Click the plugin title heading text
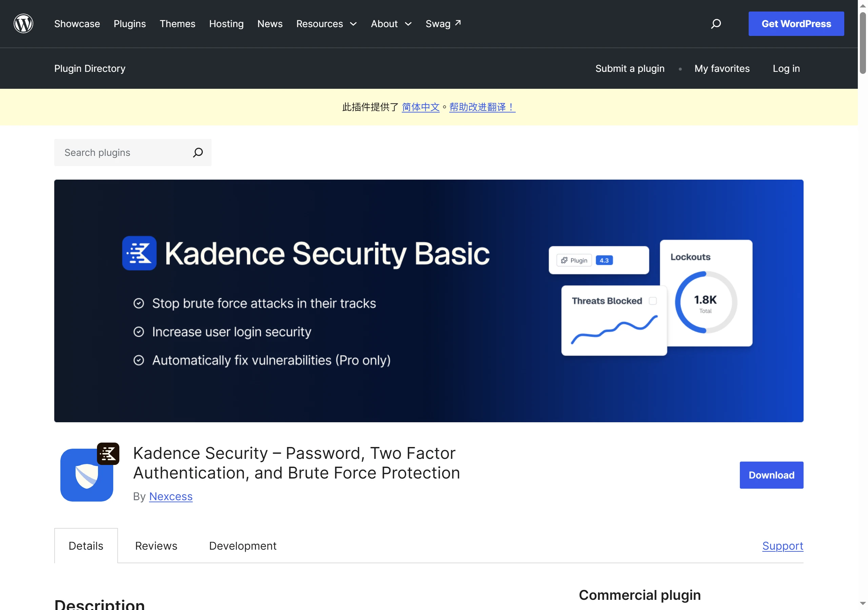The image size is (868, 610). pos(296,463)
